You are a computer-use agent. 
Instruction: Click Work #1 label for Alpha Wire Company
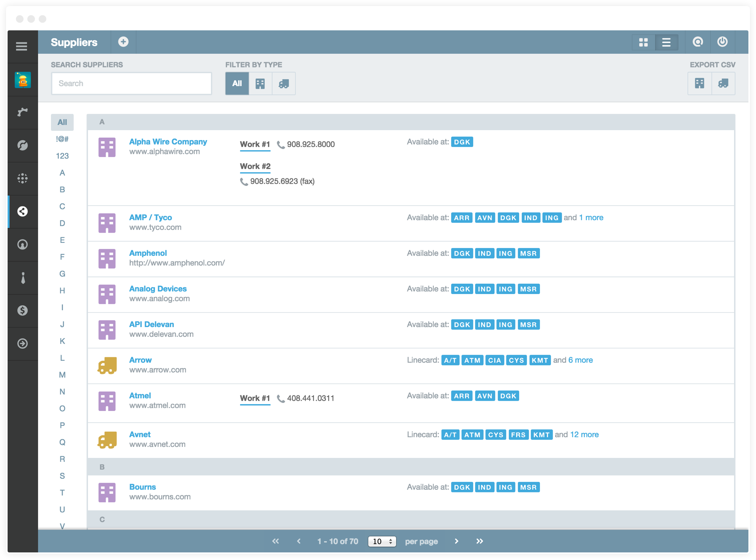(255, 145)
